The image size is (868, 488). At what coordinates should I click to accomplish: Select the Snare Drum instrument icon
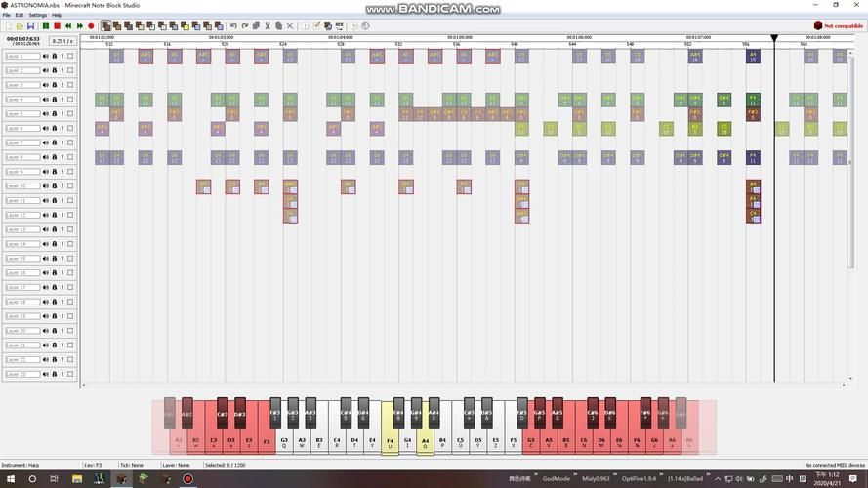pos(140,26)
